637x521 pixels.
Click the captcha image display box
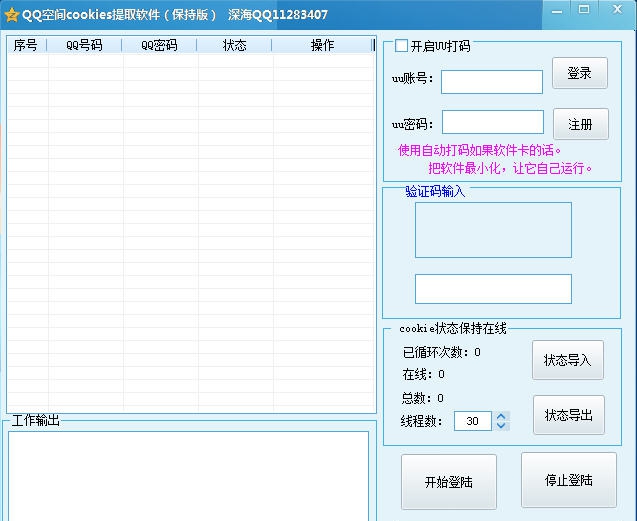tap(493, 230)
